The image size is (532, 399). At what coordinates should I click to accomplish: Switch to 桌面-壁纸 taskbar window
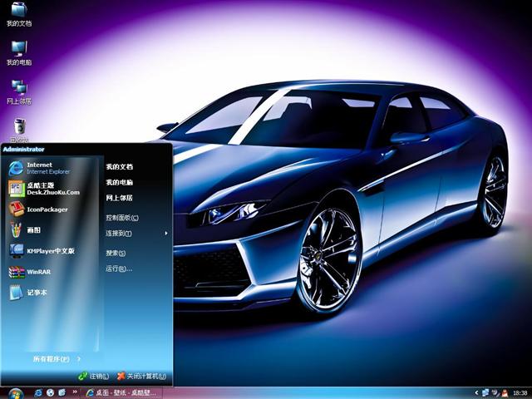(125, 392)
